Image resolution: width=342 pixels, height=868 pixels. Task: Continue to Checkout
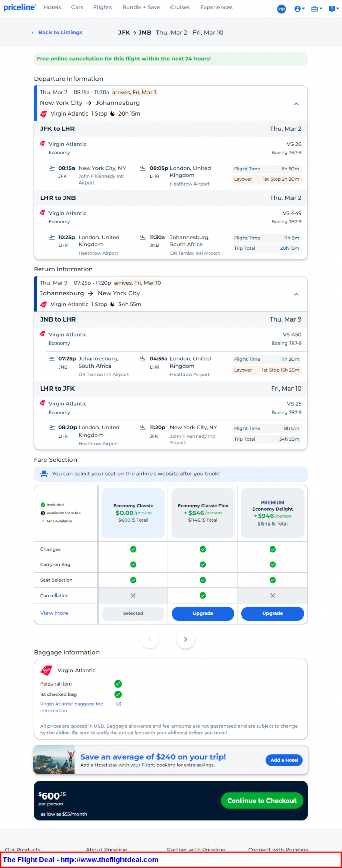click(262, 801)
